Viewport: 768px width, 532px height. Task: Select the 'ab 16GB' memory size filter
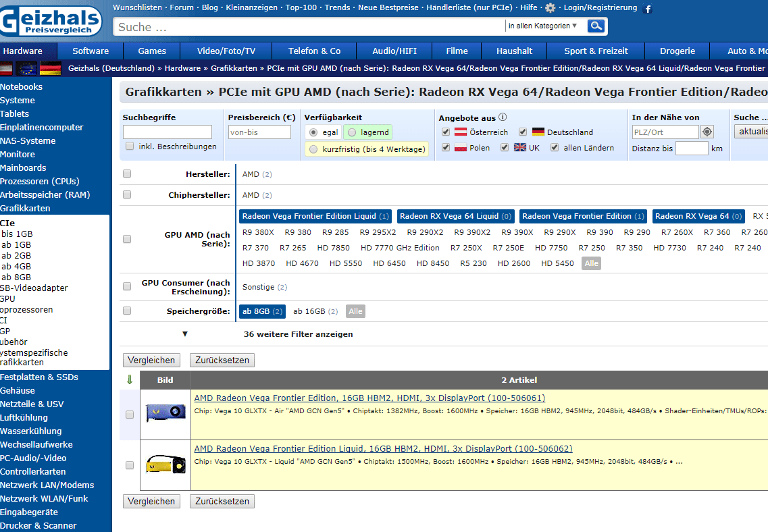tap(315, 311)
